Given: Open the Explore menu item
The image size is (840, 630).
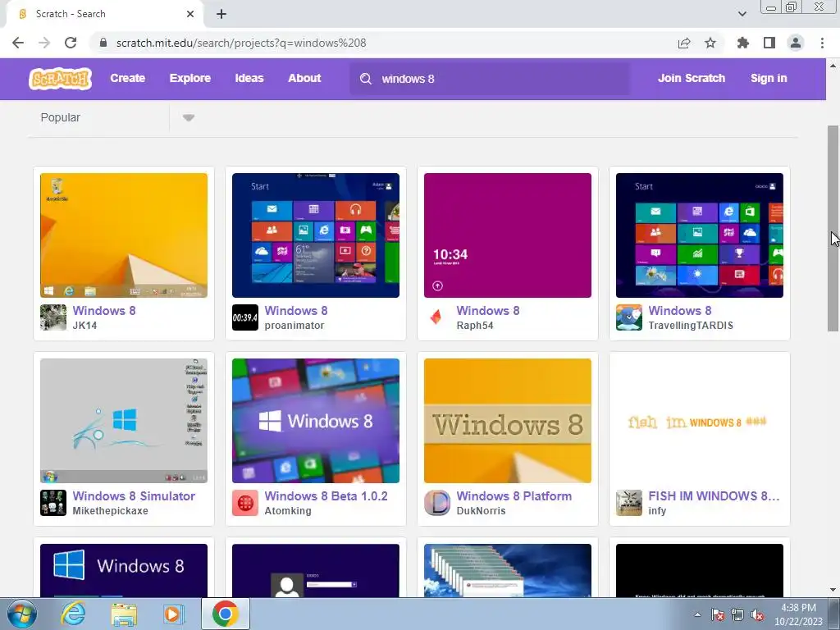Looking at the screenshot, I should [190, 78].
